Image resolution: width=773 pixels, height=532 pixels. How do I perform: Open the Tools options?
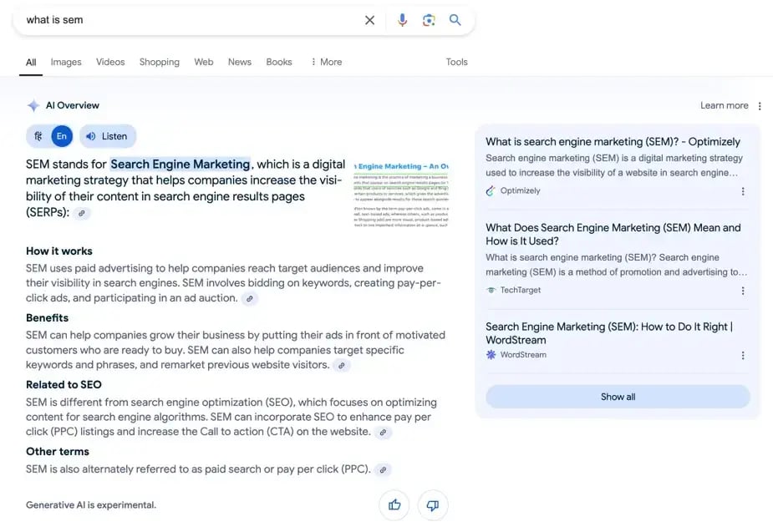[x=456, y=62]
